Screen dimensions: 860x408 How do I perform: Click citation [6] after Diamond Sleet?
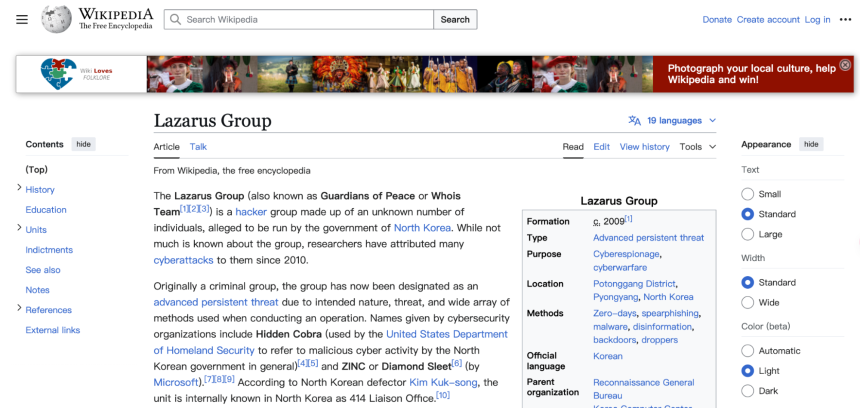(457, 363)
